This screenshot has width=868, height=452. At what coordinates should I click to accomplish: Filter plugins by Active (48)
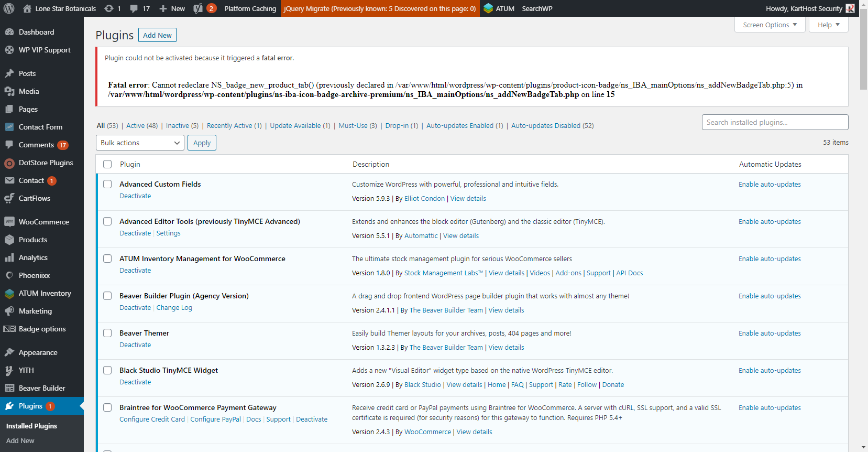tap(142, 125)
